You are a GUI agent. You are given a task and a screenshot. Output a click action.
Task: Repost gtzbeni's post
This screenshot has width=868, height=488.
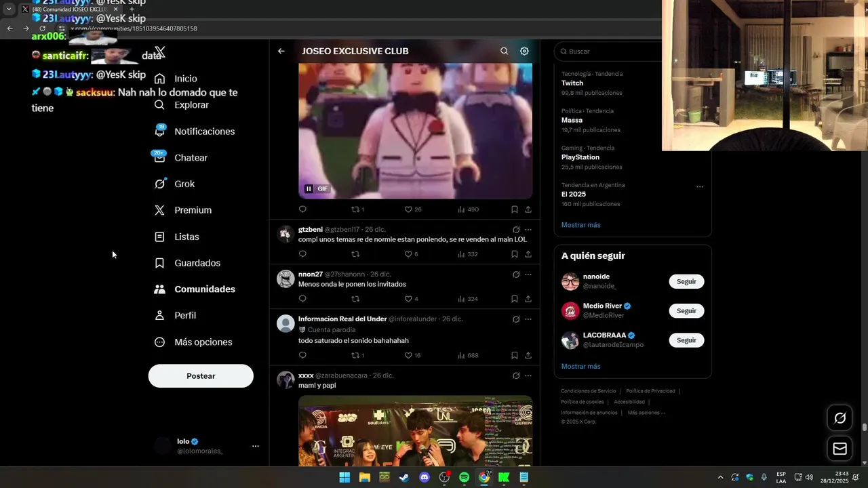click(x=355, y=254)
